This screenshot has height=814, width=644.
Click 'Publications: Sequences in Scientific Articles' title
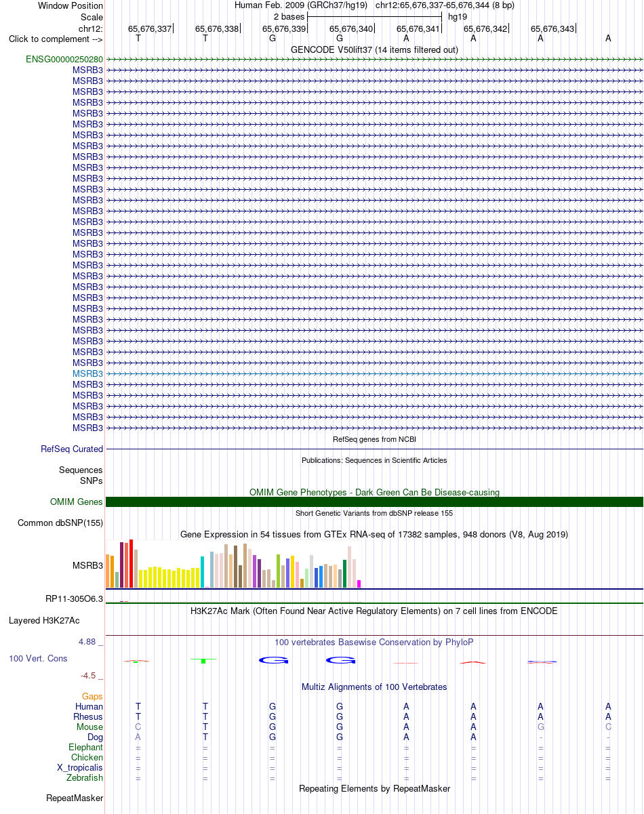point(374,460)
